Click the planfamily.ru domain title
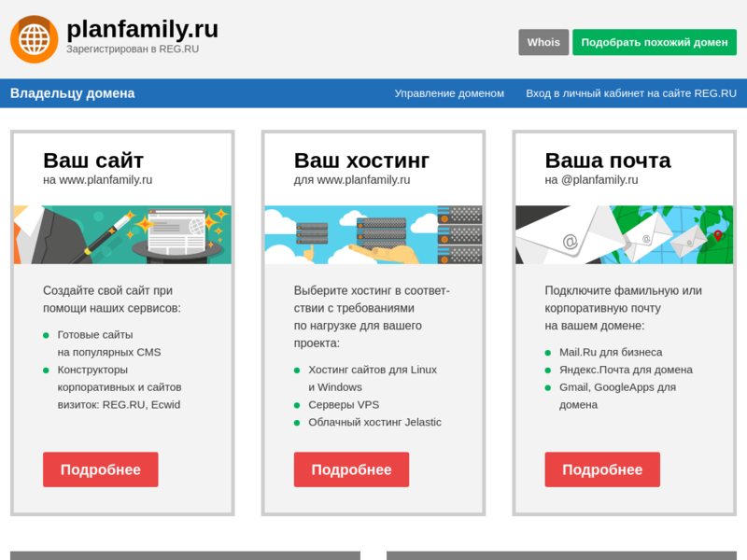This screenshot has height=560, width=747. (143, 29)
